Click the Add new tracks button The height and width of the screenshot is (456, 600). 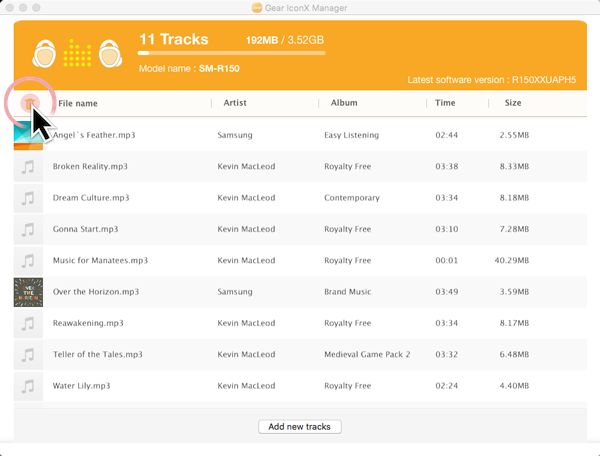click(300, 427)
